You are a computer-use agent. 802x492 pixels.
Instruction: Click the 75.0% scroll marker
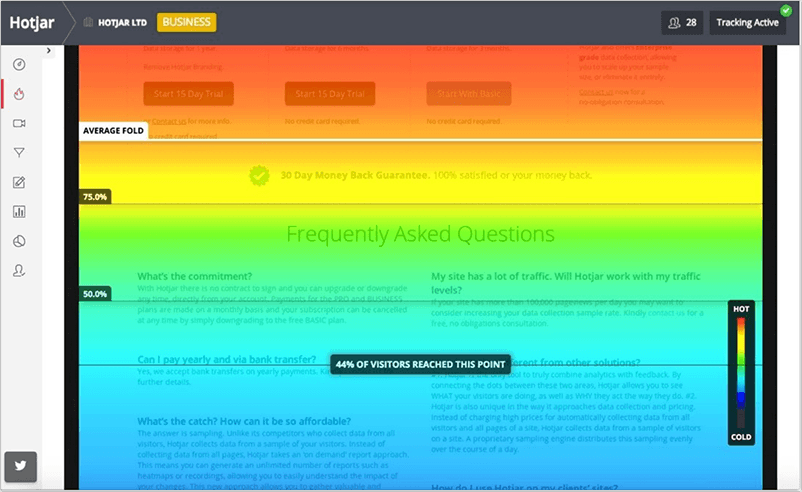(x=95, y=197)
